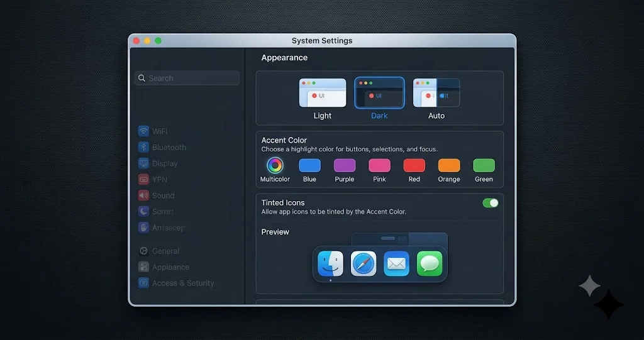Open the Display settings label
The width and height of the screenshot is (644, 340).
tap(165, 163)
